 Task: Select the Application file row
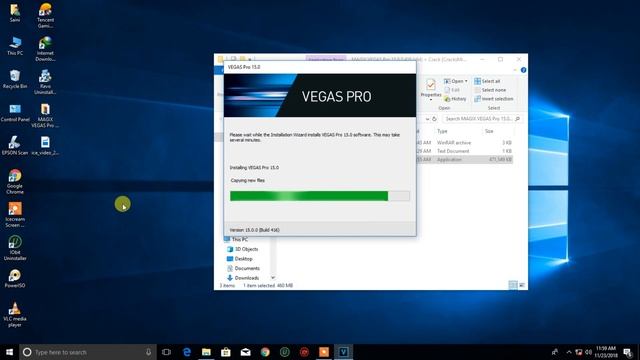click(464, 160)
